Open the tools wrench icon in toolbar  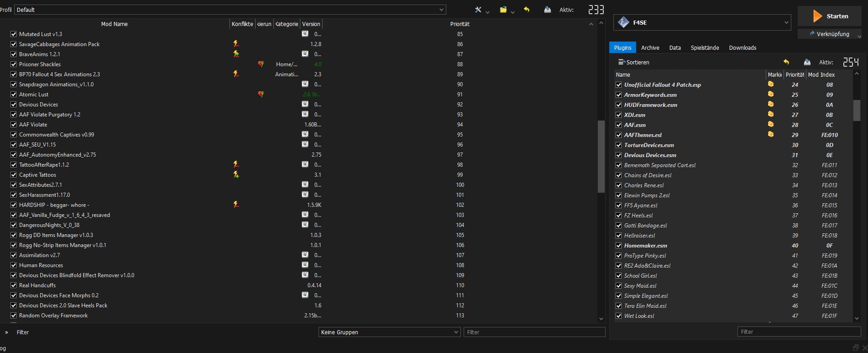click(x=478, y=10)
